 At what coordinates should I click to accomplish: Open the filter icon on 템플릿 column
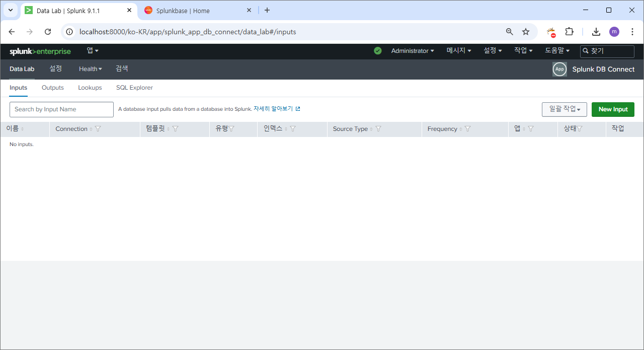click(175, 129)
